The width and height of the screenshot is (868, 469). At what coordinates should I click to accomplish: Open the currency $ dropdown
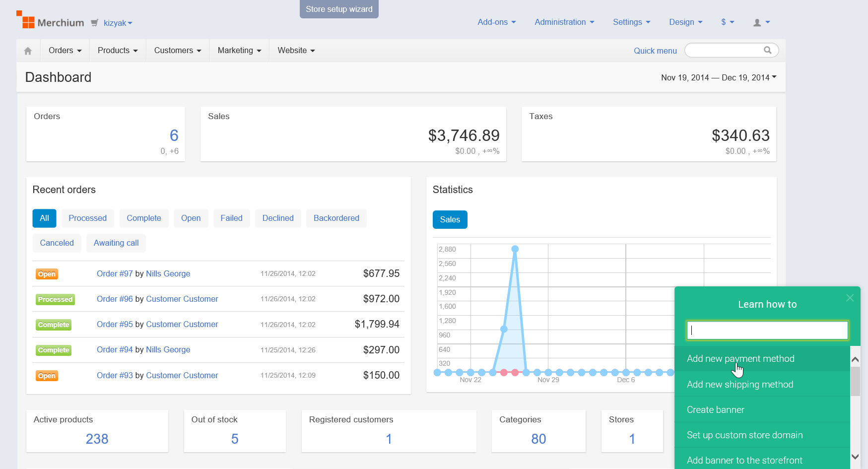(x=727, y=22)
